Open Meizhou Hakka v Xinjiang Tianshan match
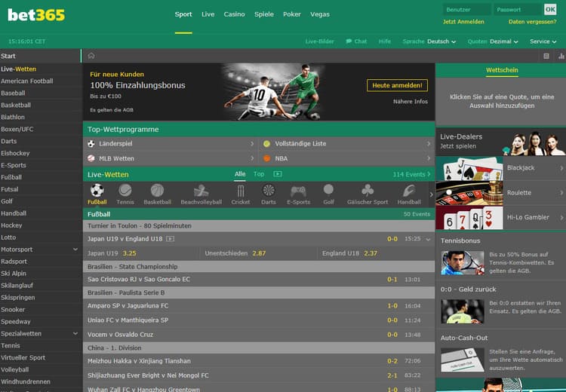Screen dimensions: 566x392 coord(259,361)
